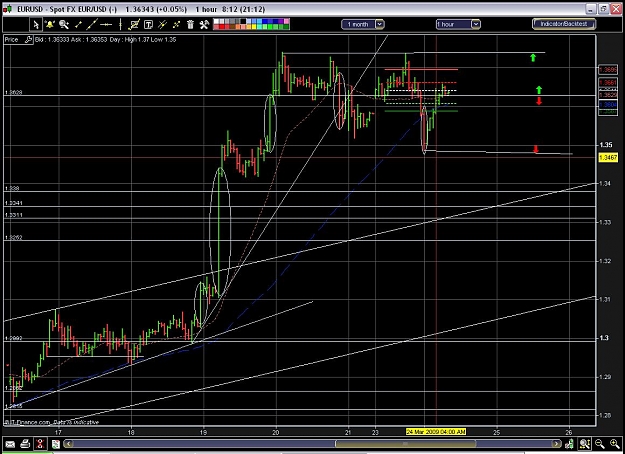Select the horizontal line drawing tool
Image resolution: width=625 pixels, height=454 pixels.
coord(106,25)
